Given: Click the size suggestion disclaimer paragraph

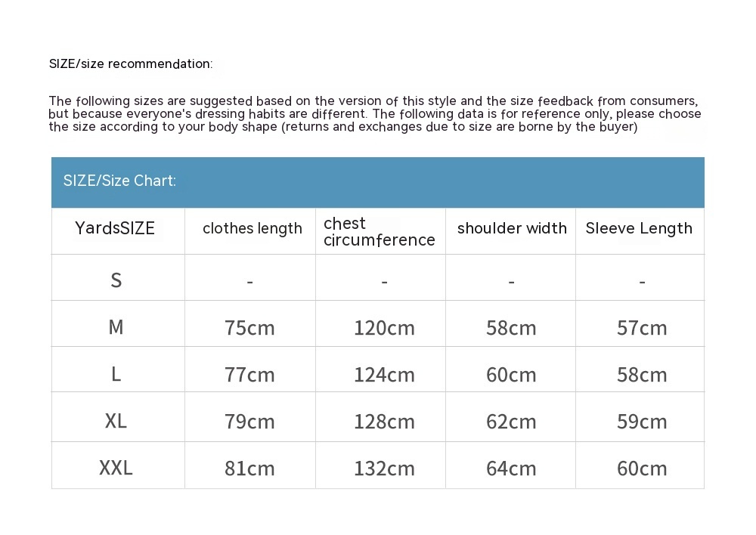Looking at the screenshot, I should click(374, 114).
